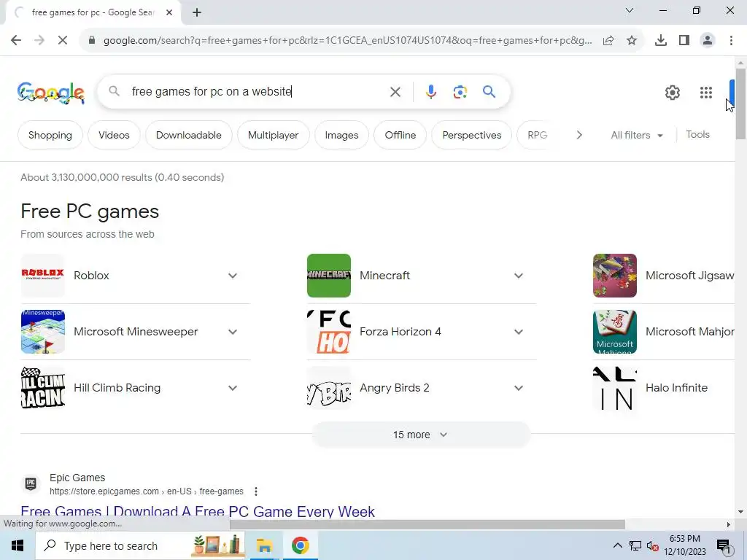
Task: Close the Google Search tab
Action: (x=169, y=12)
